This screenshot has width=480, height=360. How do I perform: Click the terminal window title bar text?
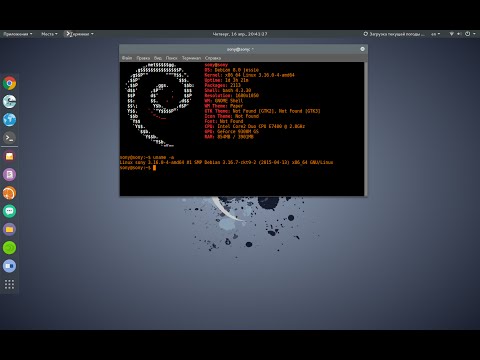click(x=240, y=49)
